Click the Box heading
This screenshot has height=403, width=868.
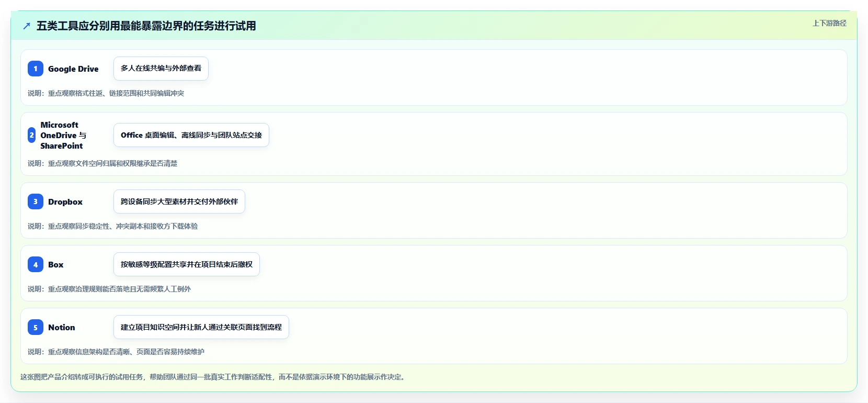pyautogui.click(x=56, y=264)
